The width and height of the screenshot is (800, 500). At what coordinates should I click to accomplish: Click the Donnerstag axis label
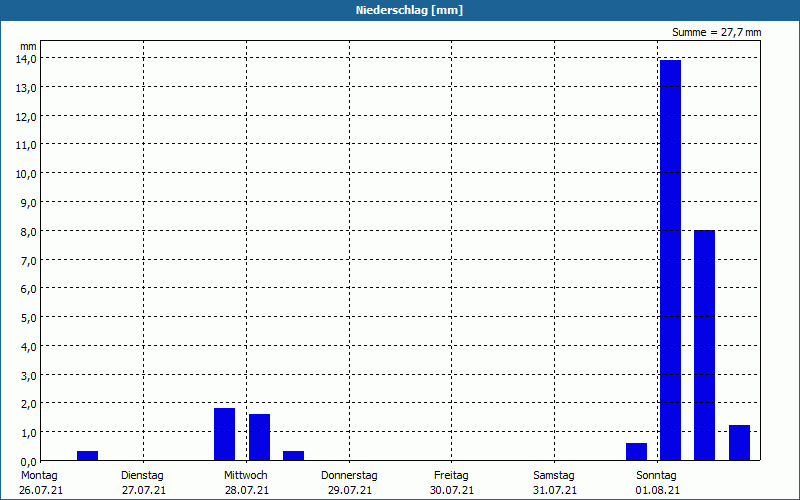pos(349,476)
